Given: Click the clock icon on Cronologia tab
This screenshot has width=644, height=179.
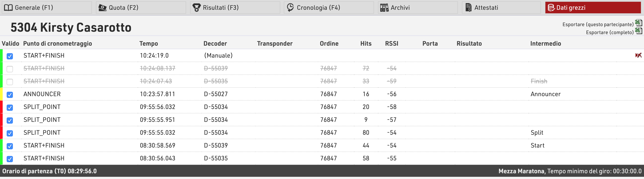Looking at the screenshot, I should [x=290, y=8].
